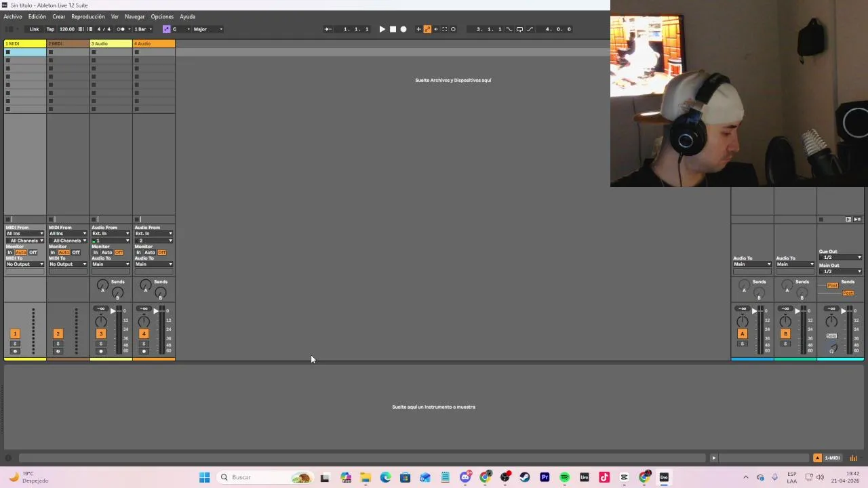Toggle track 4 activator button
The image size is (868, 488).
[144, 333]
